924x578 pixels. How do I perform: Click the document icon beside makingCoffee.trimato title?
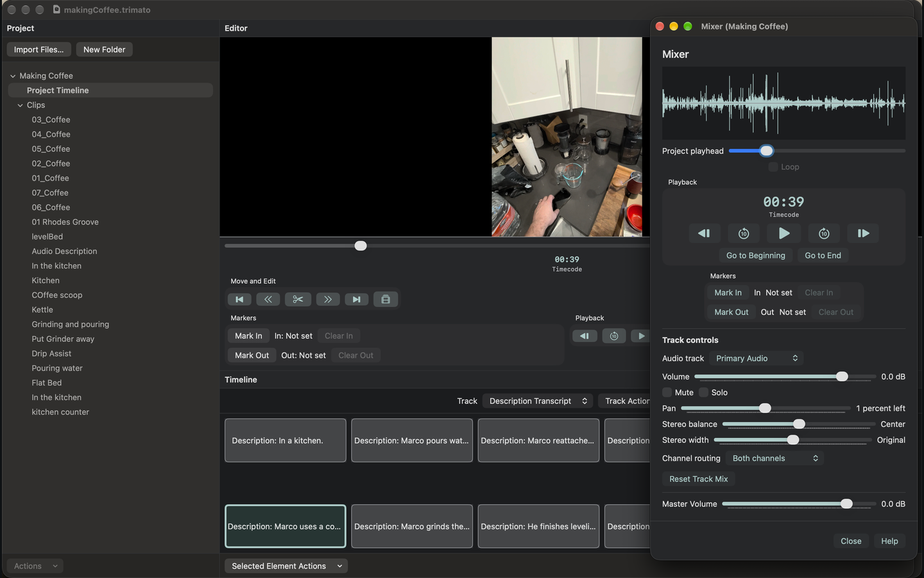pos(56,10)
